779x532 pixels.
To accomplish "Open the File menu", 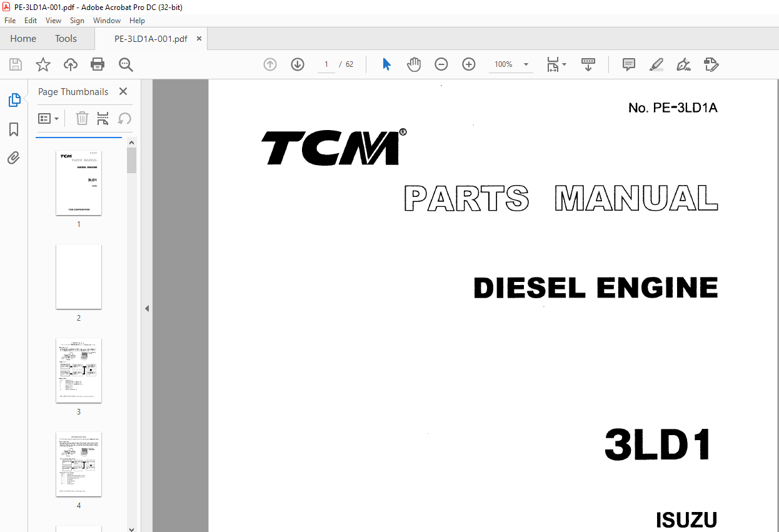I will pos(10,21).
